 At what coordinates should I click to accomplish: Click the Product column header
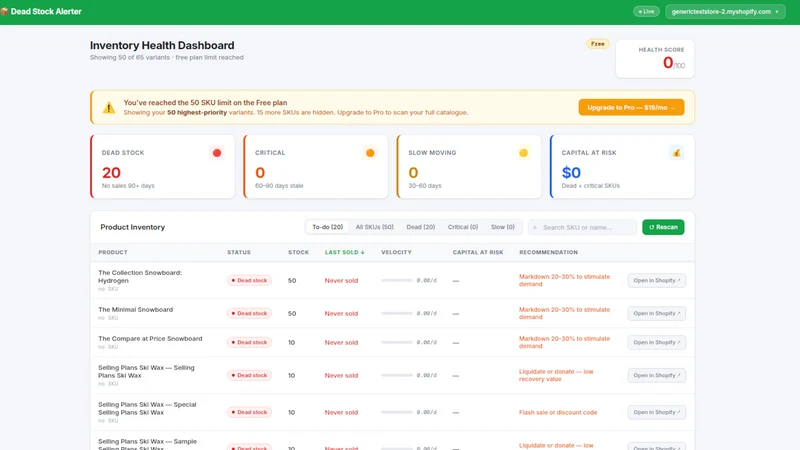pyautogui.click(x=113, y=252)
